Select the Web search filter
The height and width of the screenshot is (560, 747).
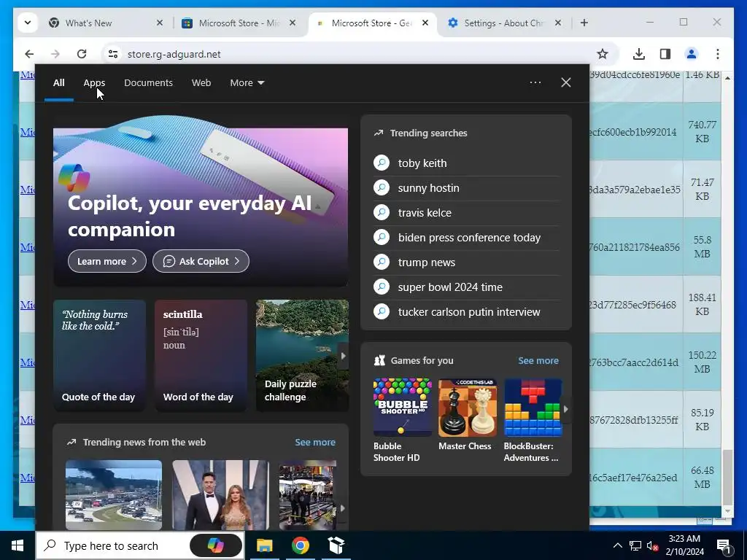pyautogui.click(x=201, y=82)
